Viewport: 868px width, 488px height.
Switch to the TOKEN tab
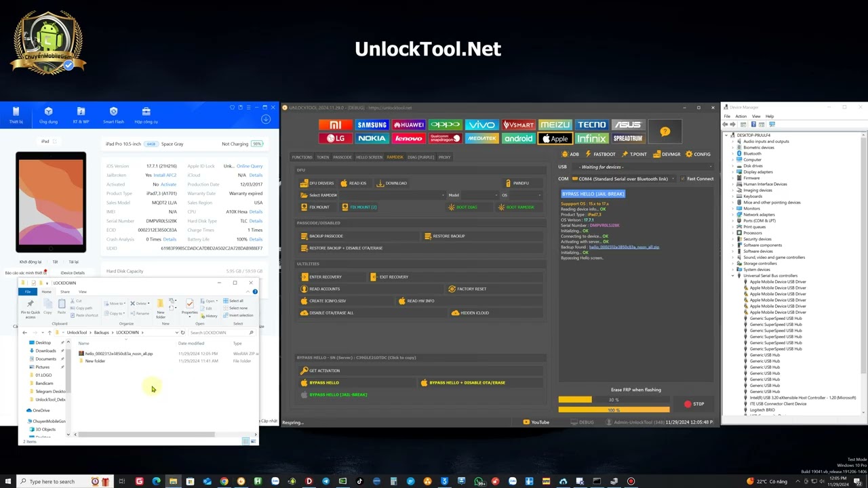click(x=323, y=157)
